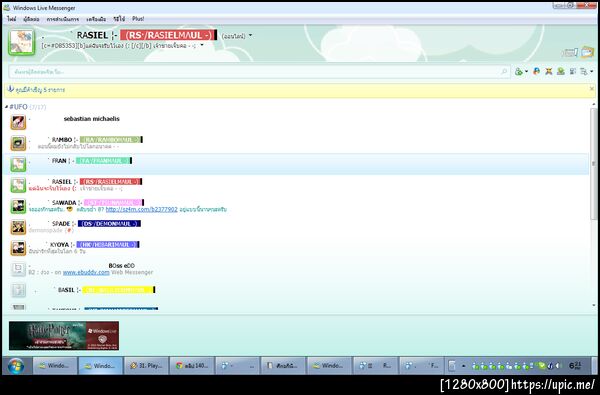The image size is (600, 395).
Task: Click the Harry Potter advertisement banner
Action: (x=64, y=336)
